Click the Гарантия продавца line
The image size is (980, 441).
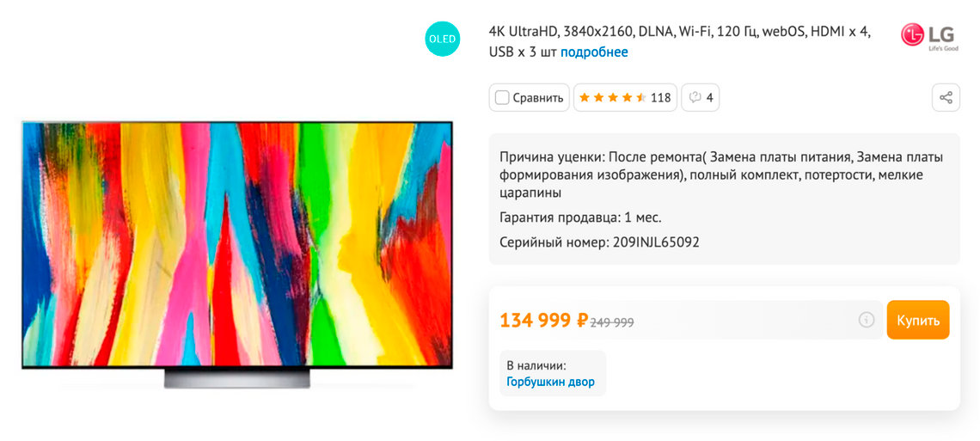pos(580,218)
